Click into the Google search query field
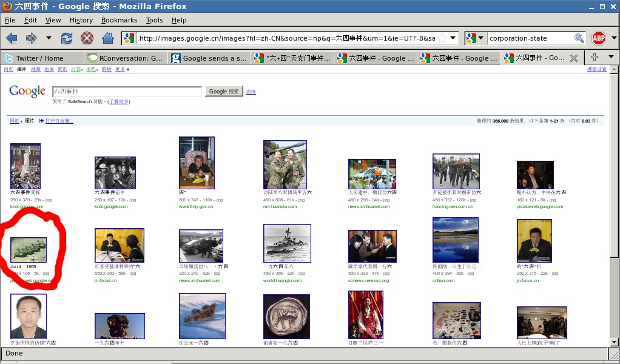 127,91
